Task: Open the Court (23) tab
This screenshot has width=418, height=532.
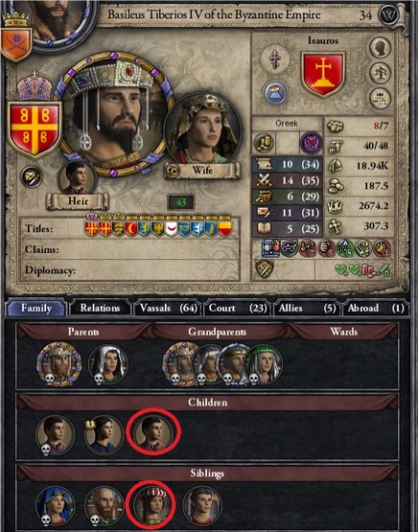Action: point(238,308)
